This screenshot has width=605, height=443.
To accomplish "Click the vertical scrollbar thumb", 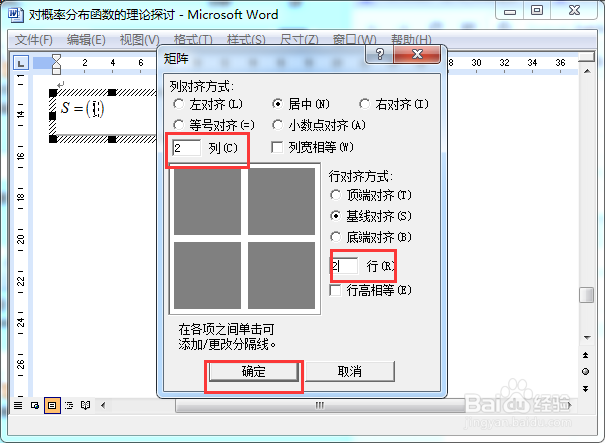I will point(587,295).
